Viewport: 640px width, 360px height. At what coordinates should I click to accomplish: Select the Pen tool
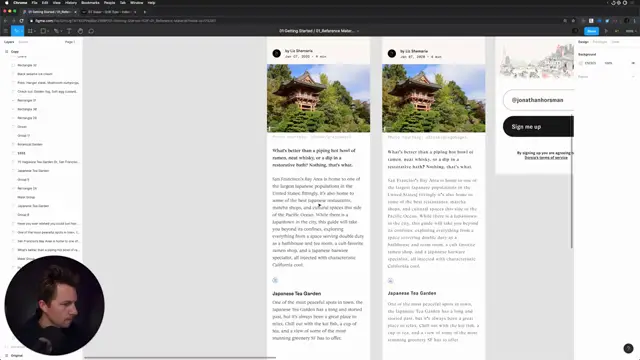click(x=56, y=31)
